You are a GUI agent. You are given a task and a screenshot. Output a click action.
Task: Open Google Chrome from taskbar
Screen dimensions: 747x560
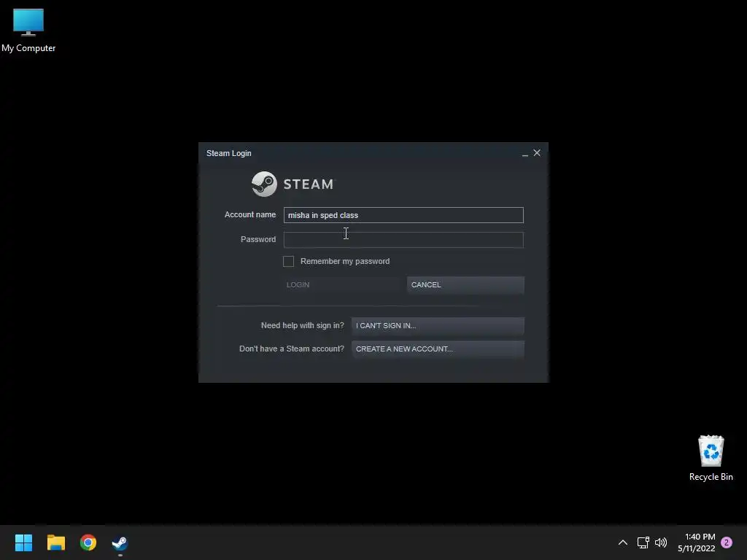pyautogui.click(x=88, y=542)
